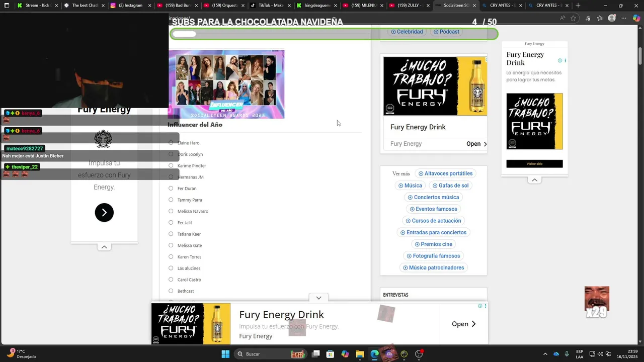This screenshot has width=644, height=362.
Task: Open the Edge favorites list icon
Action: 600,18
